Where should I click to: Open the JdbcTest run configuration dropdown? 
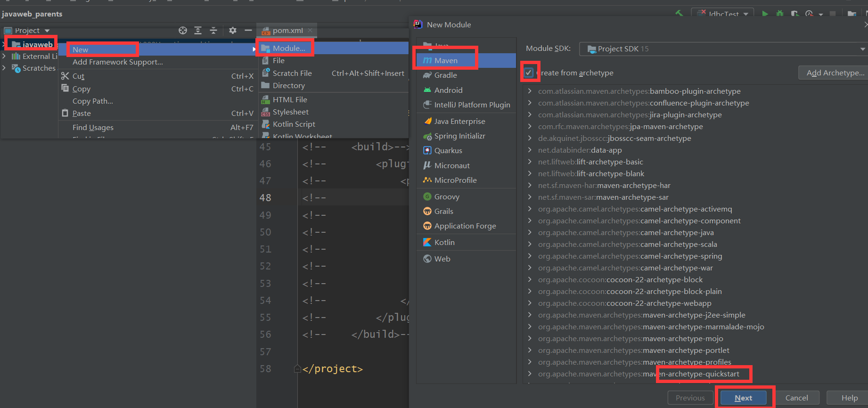point(722,14)
